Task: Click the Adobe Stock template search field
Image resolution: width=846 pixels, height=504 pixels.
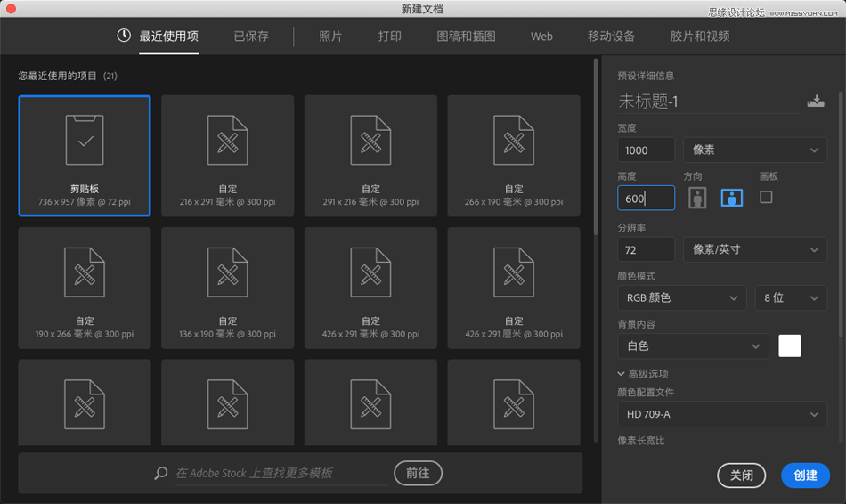Action: click(x=281, y=473)
